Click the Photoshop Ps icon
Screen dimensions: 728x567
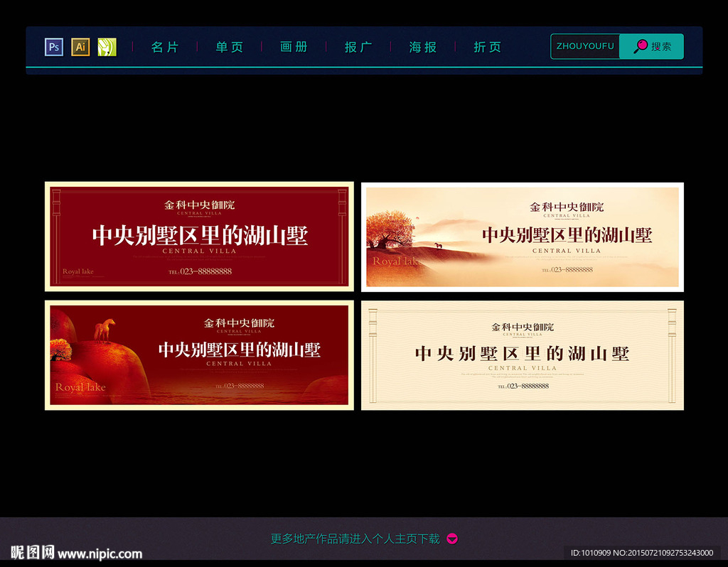point(54,47)
